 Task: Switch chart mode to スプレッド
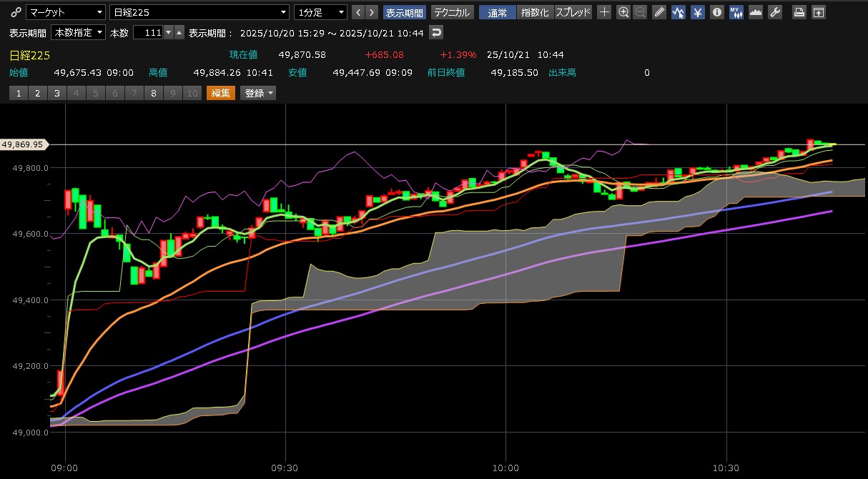(x=573, y=12)
